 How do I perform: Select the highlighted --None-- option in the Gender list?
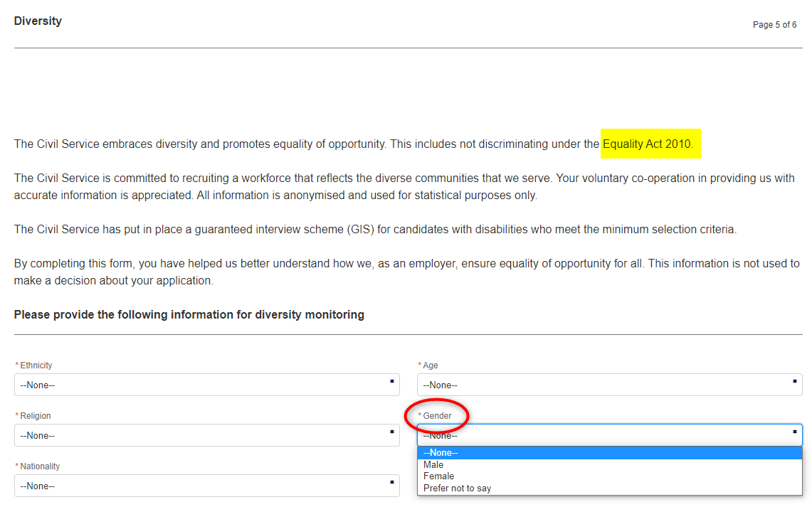click(609, 453)
